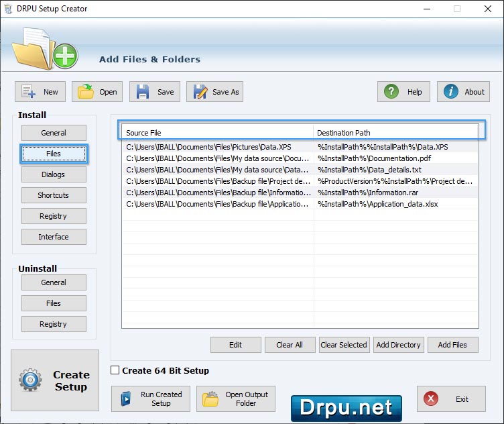Screen dimensions: 504x424
Task: Open Interface section
Action: [x=54, y=237]
